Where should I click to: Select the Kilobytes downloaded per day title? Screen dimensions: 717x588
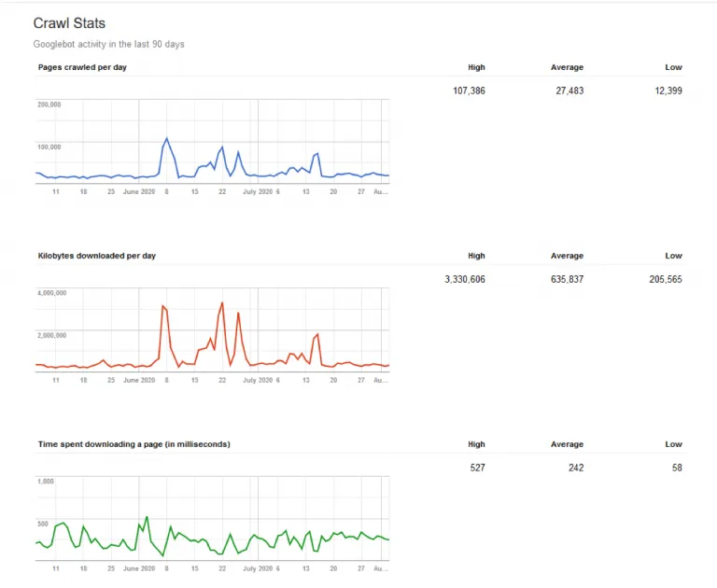tap(97, 256)
